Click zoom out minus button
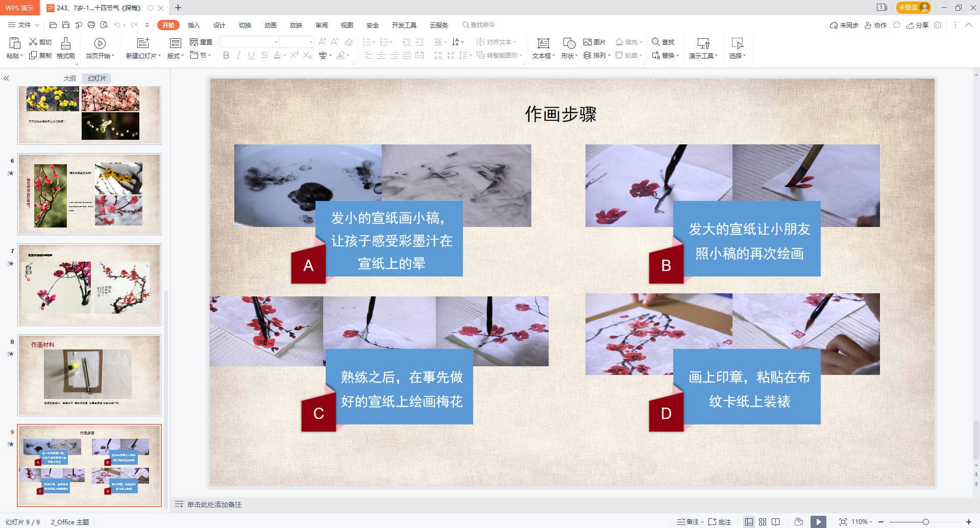The image size is (980, 528). [x=880, y=522]
